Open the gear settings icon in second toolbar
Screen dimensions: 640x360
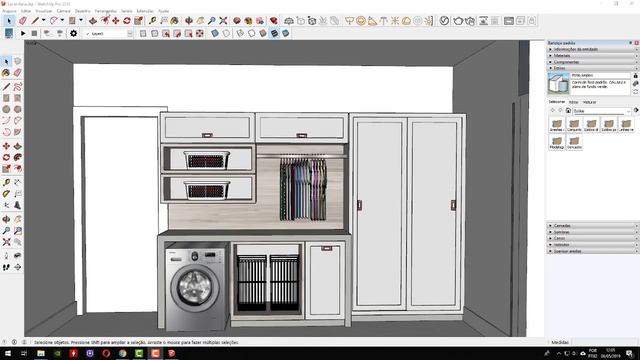73,33
